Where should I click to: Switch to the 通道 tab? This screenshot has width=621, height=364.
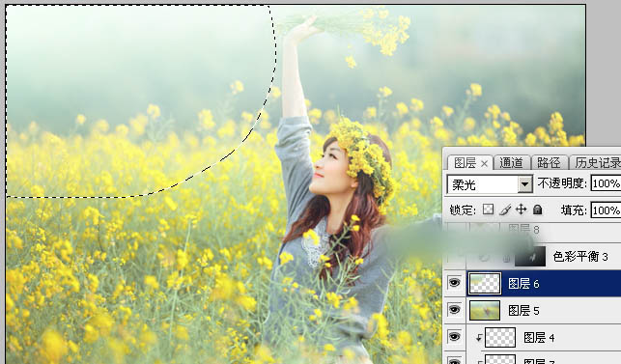(x=511, y=163)
